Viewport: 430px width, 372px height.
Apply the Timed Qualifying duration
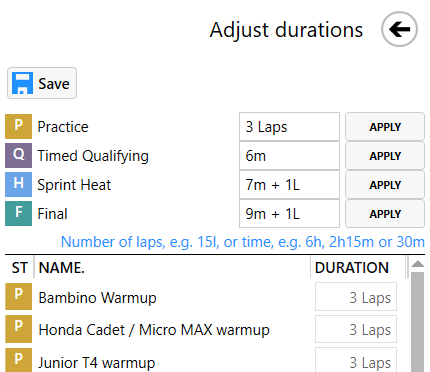point(385,156)
